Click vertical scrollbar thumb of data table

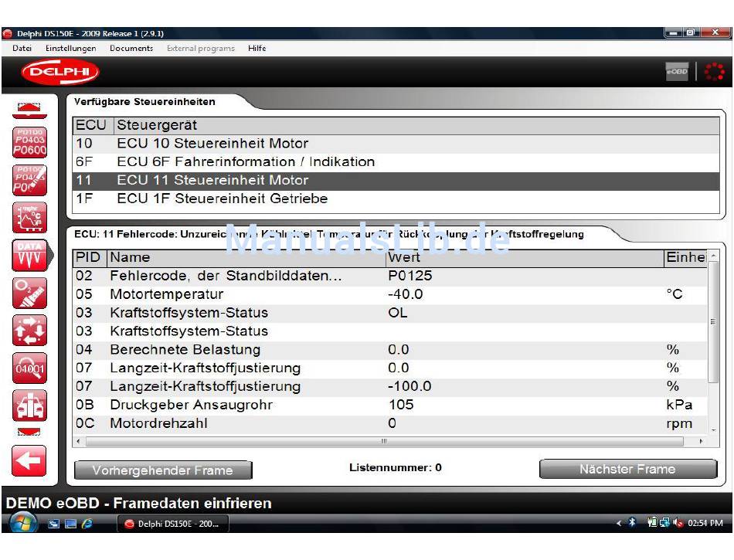(713, 322)
